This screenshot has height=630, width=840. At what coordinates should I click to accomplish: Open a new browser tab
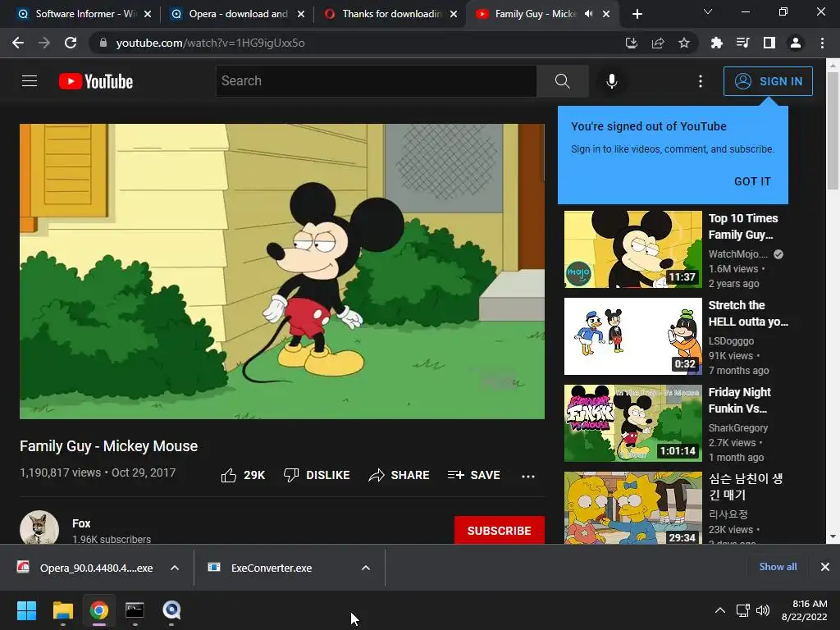pos(637,14)
